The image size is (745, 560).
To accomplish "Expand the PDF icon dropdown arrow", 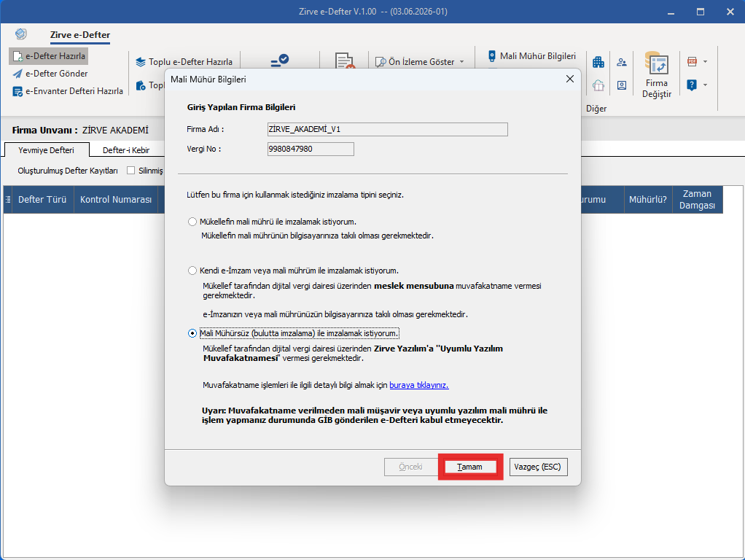I will tap(705, 61).
